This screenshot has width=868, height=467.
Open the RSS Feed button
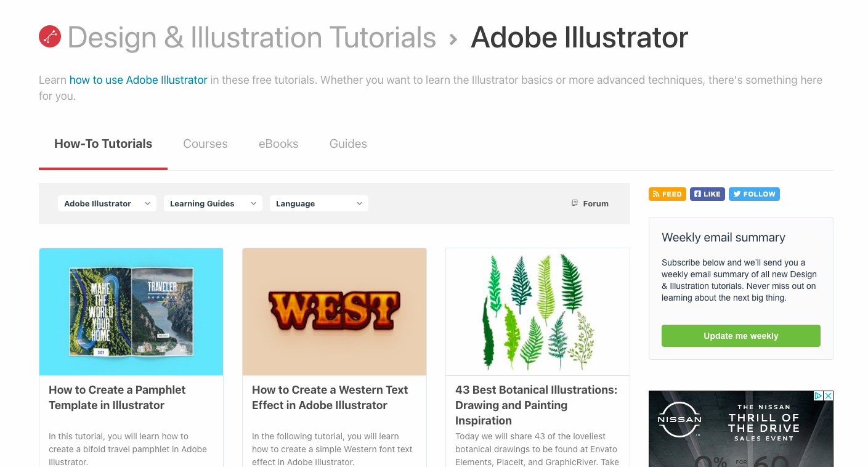click(x=667, y=194)
